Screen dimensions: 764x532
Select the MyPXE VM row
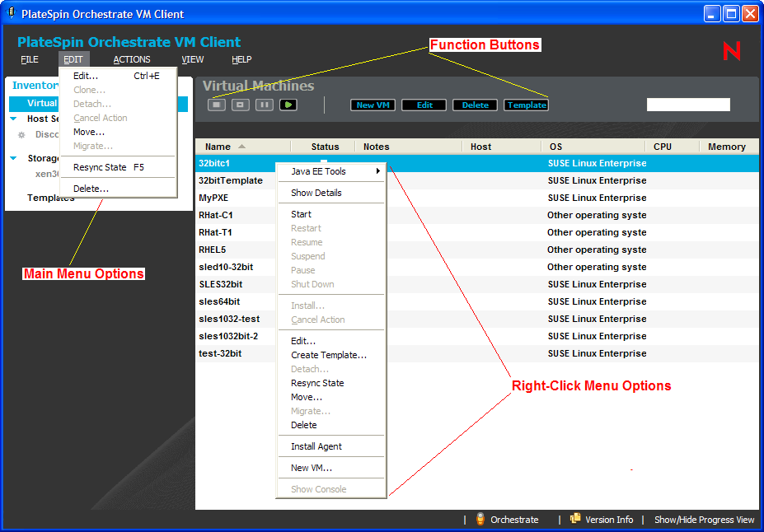tap(477, 198)
